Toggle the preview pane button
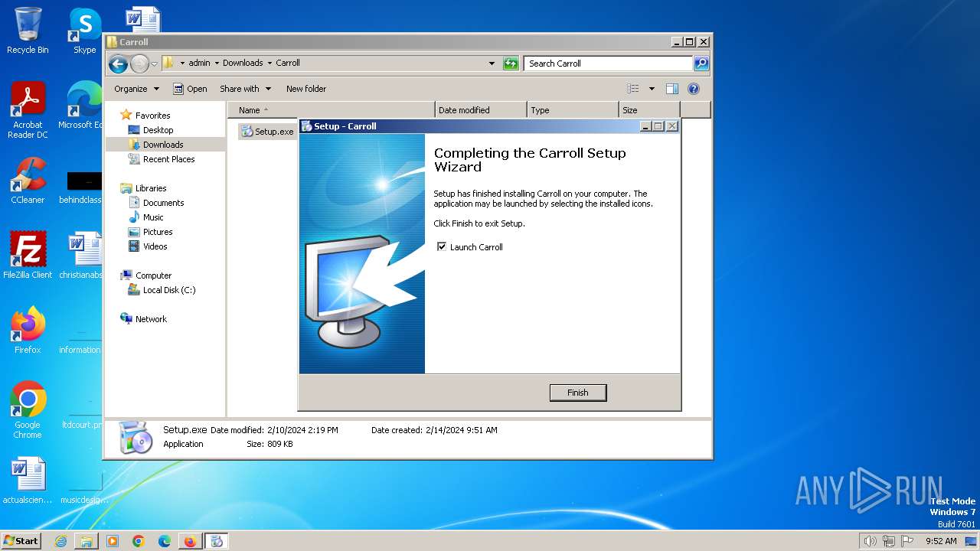Viewport: 980px width, 551px height. (x=672, y=89)
